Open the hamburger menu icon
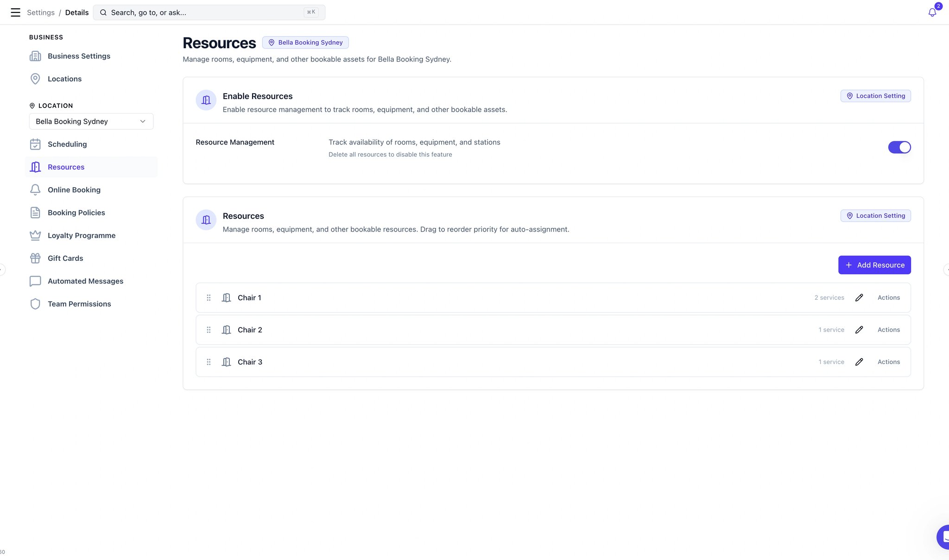 (x=15, y=13)
